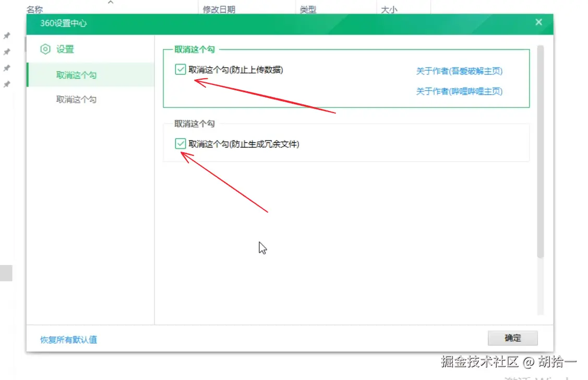Click the 360设置中心 title text
Viewport: 588px width, 380px height.
(x=63, y=23)
